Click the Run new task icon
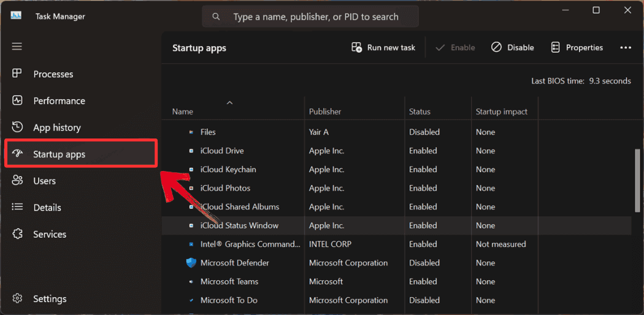The width and height of the screenshot is (644, 315). coord(356,48)
